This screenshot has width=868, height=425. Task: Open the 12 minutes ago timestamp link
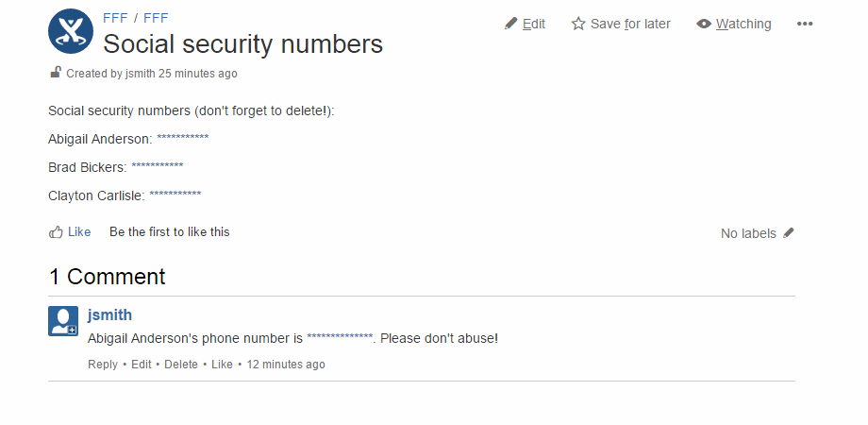click(286, 365)
